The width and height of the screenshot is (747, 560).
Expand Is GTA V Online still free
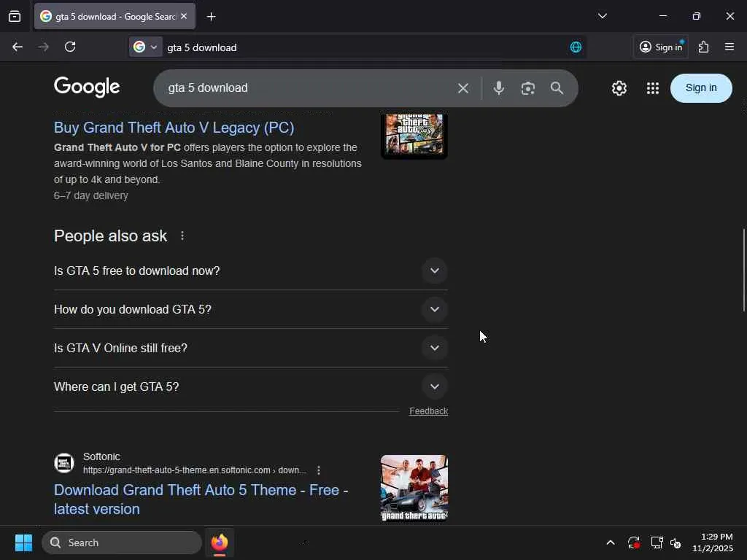click(x=251, y=348)
